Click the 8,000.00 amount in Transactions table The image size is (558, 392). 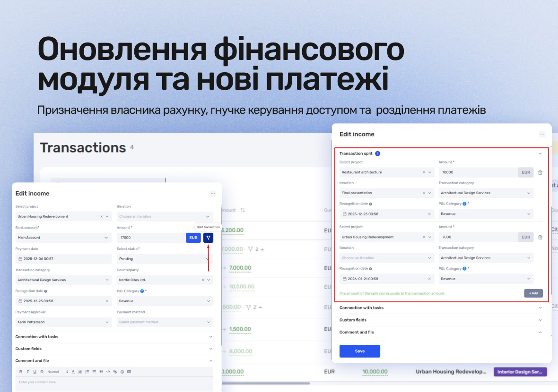(241, 351)
